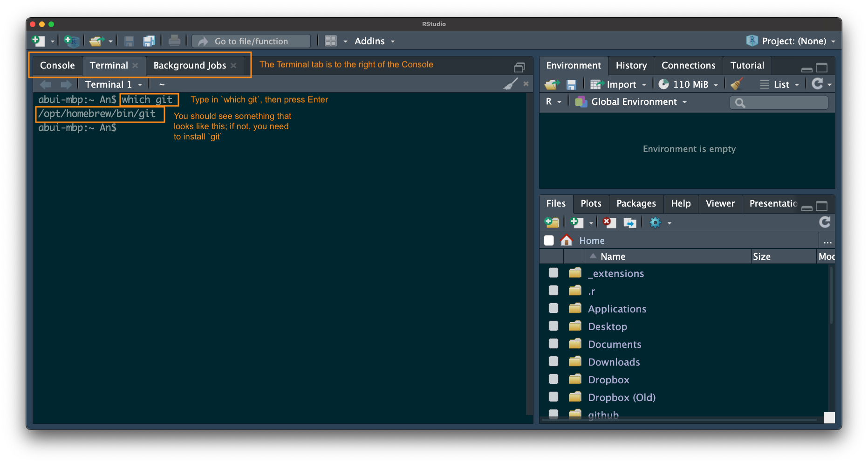Open the Addins menu
The width and height of the screenshot is (868, 464).
374,41
